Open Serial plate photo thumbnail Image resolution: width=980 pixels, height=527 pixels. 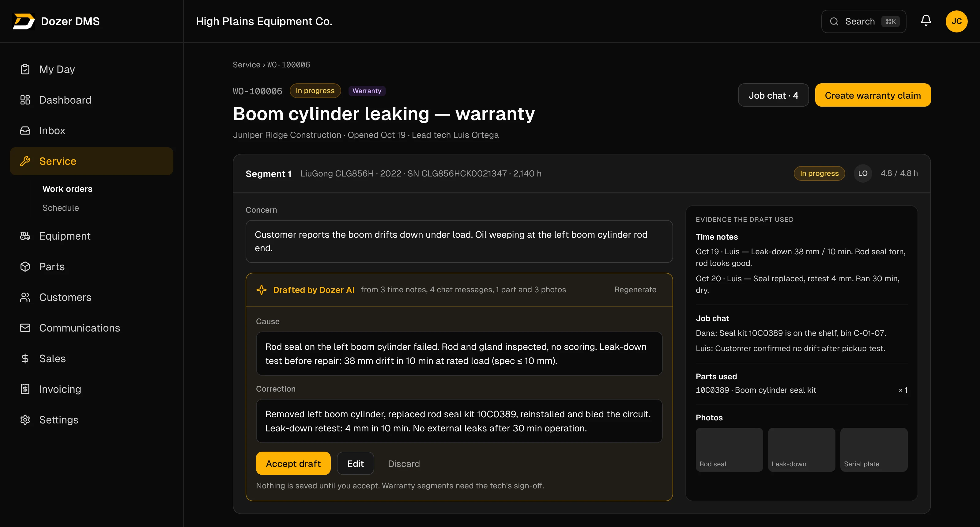(874, 450)
